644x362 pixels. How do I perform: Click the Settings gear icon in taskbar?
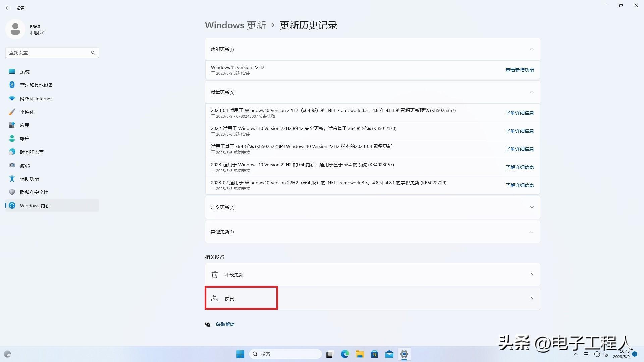404,354
